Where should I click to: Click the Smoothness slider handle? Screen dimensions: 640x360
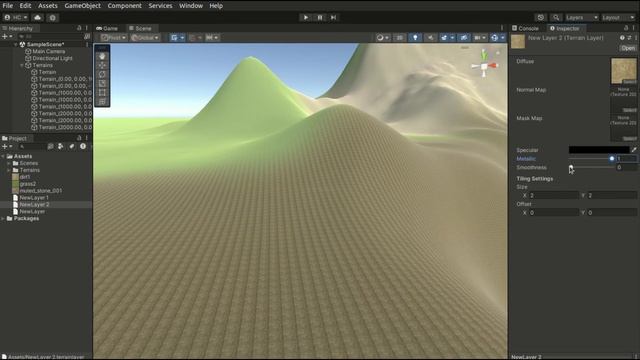(571, 167)
